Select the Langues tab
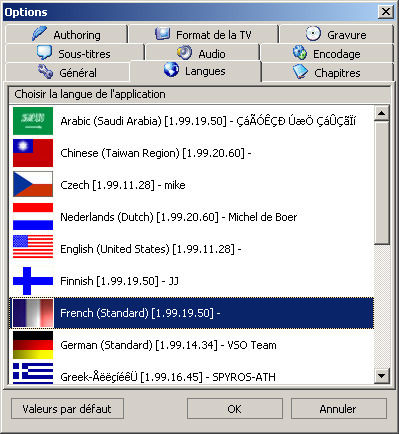 [x=195, y=71]
